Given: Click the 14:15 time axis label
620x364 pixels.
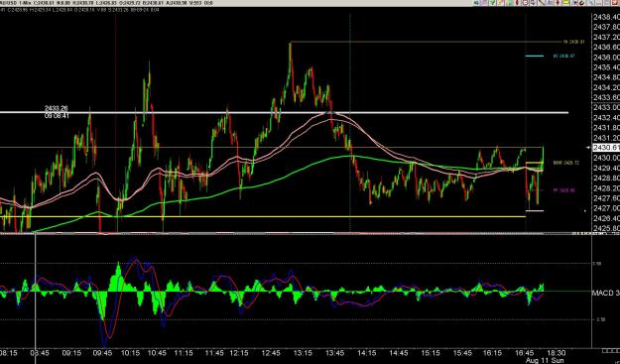Looking at the screenshot, I should coord(367,353).
